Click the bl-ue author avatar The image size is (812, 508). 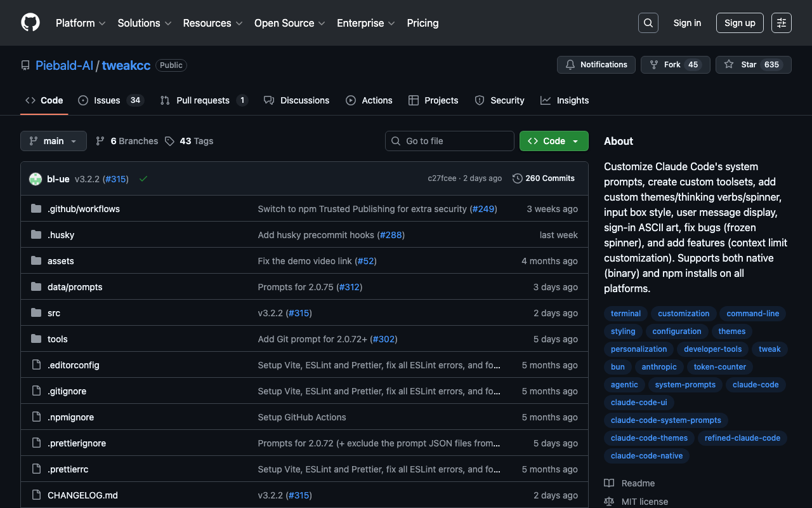coord(36,179)
